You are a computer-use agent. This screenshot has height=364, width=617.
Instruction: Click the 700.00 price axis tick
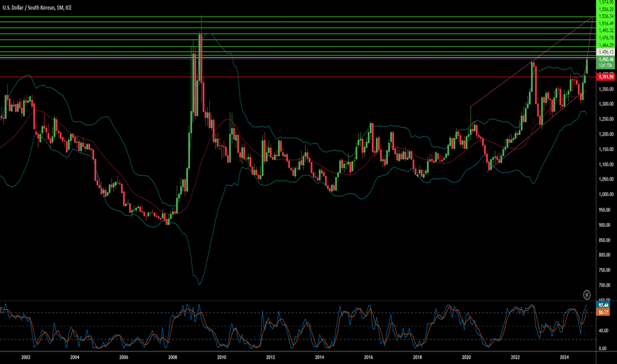pyautogui.click(x=606, y=285)
